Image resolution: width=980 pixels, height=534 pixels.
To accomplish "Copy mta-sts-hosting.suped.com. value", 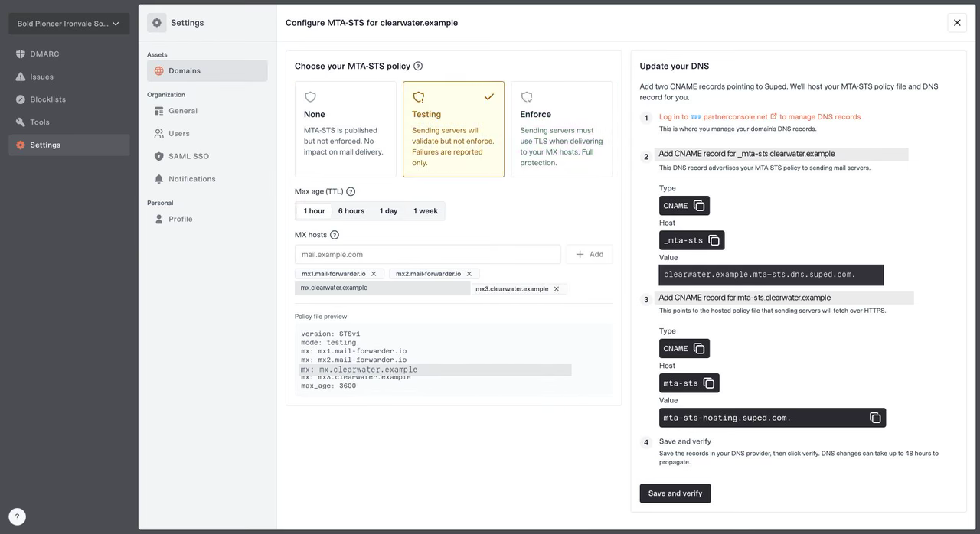I will click(x=875, y=418).
